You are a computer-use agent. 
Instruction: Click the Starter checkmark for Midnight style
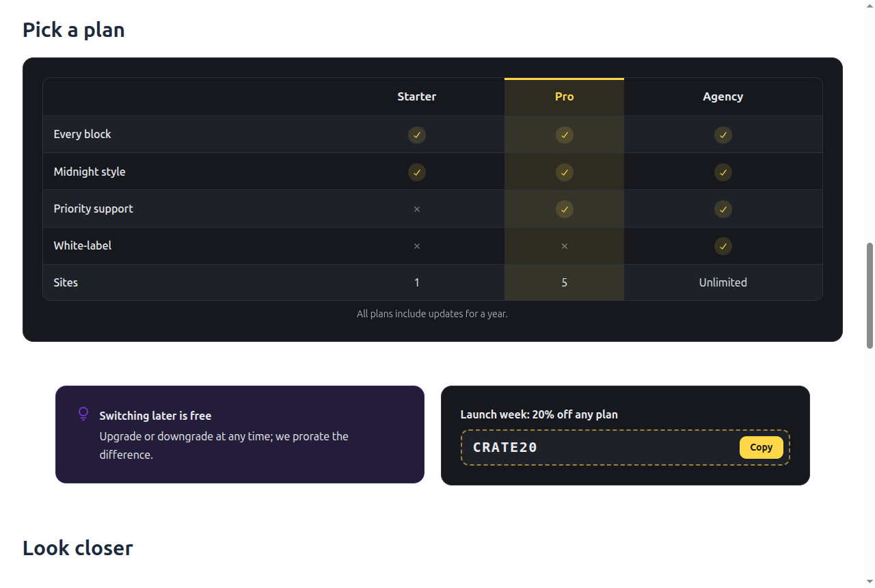pos(417,172)
